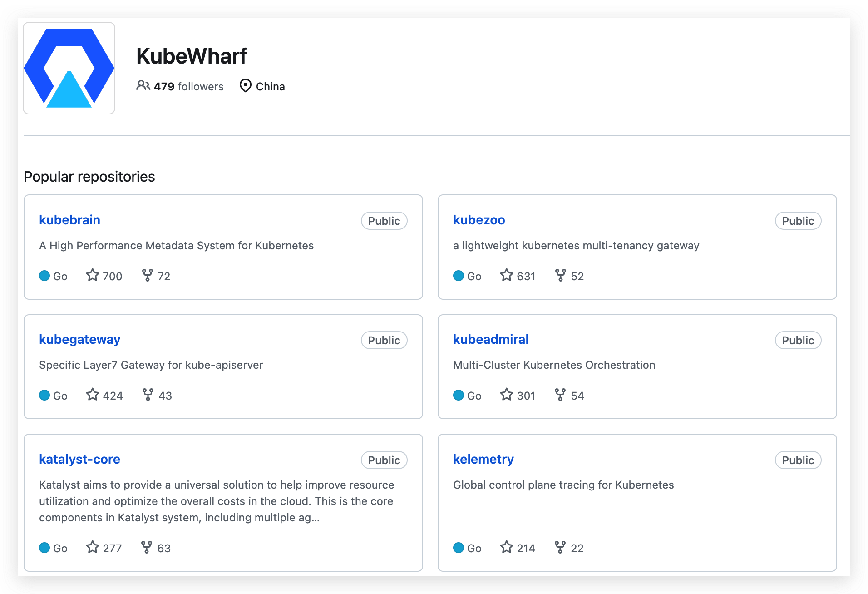
Task: Open the kubeadmiral repository
Action: (x=491, y=339)
